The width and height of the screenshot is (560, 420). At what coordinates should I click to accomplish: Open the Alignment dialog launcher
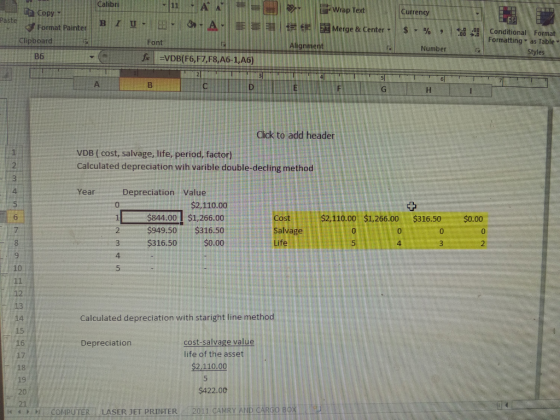coord(389,48)
